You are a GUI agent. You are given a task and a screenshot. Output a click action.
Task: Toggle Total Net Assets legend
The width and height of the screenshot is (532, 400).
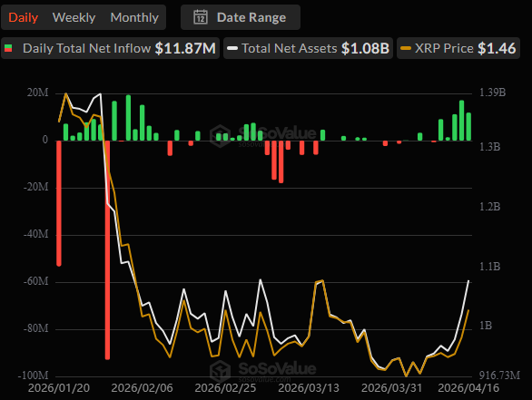point(308,48)
